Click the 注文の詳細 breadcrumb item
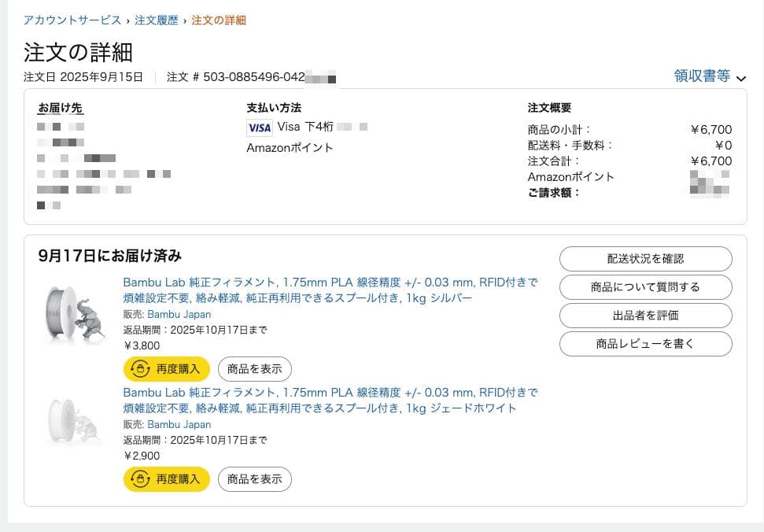764x532 pixels. tap(219, 20)
